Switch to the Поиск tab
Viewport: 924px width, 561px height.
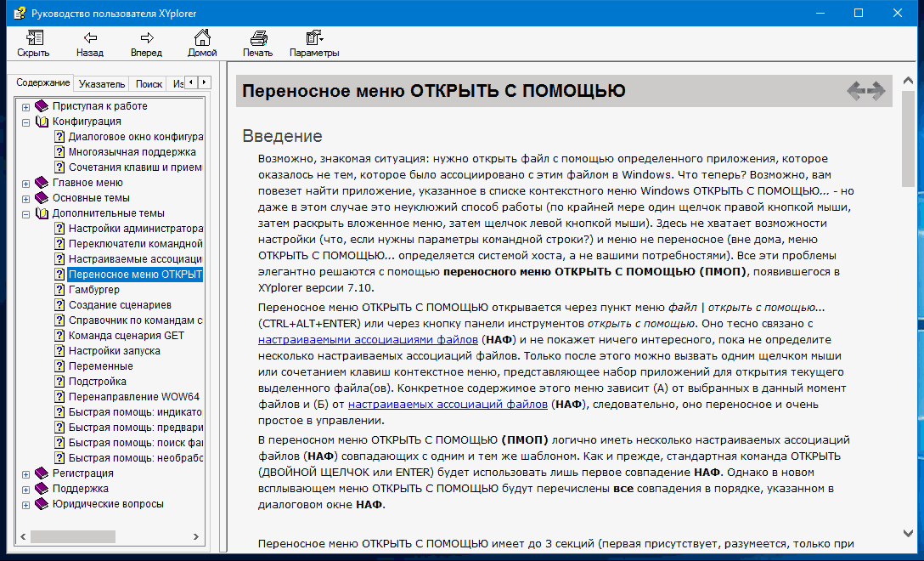[149, 84]
